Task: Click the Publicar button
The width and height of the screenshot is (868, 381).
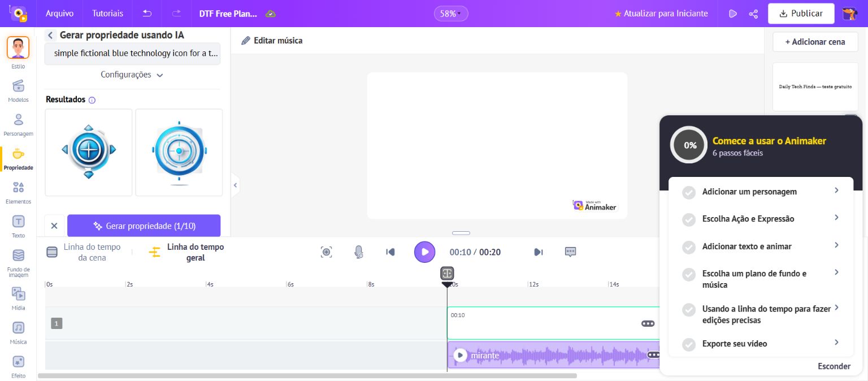Action: (x=801, y=14)
